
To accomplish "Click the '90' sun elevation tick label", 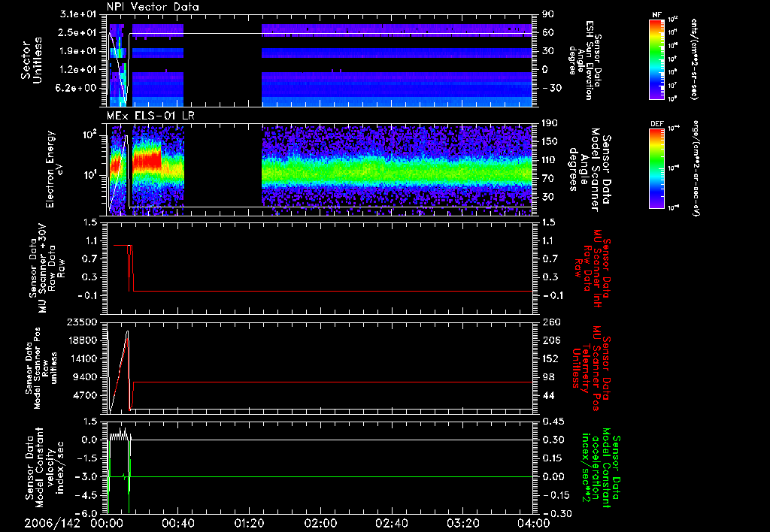I will click(548, 14).
